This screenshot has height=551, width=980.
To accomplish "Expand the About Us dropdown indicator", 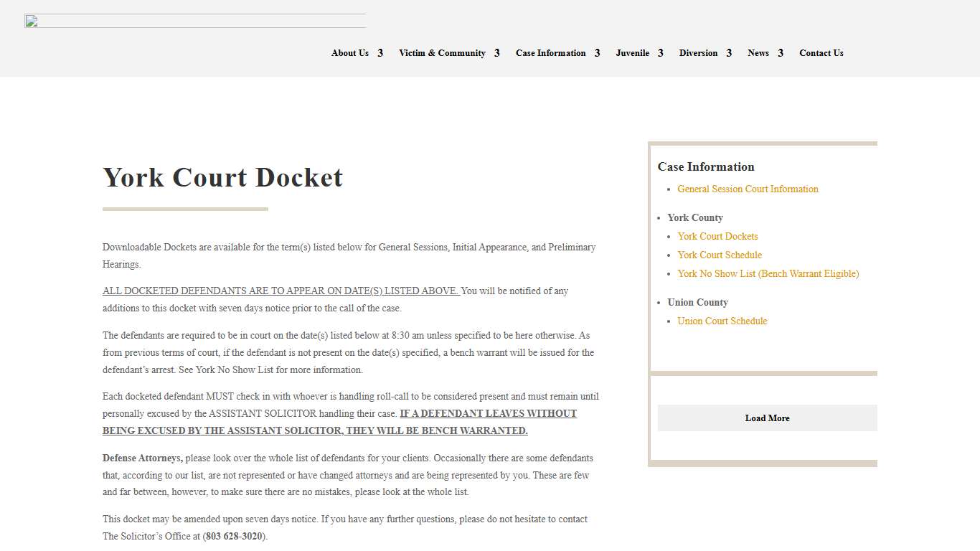I will point(381,53).
